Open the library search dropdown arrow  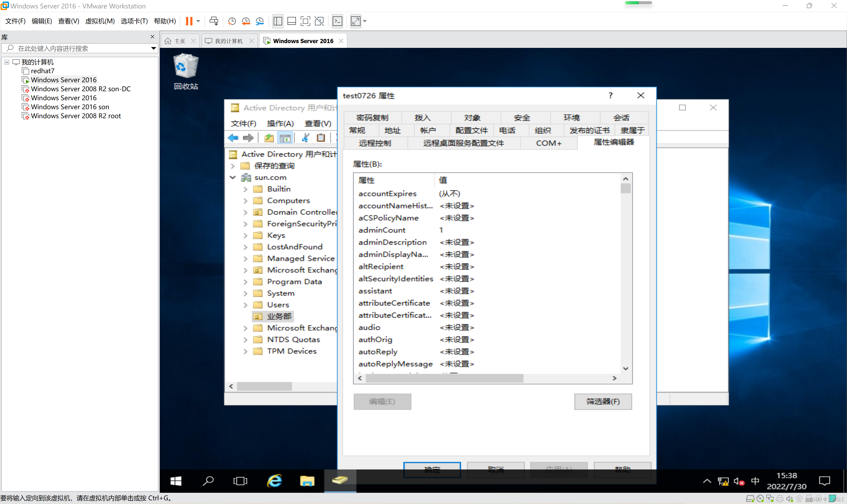(x=154, y=48)
